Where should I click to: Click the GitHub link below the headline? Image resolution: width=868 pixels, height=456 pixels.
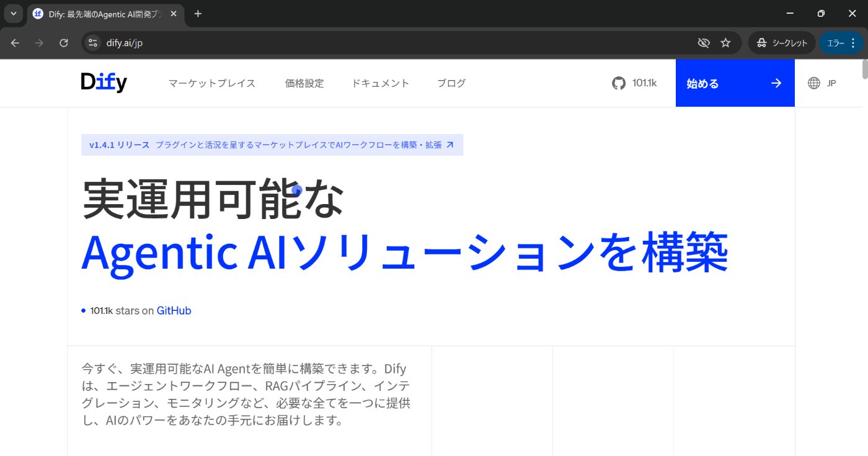pyautogui.click(x=174, y=311)
